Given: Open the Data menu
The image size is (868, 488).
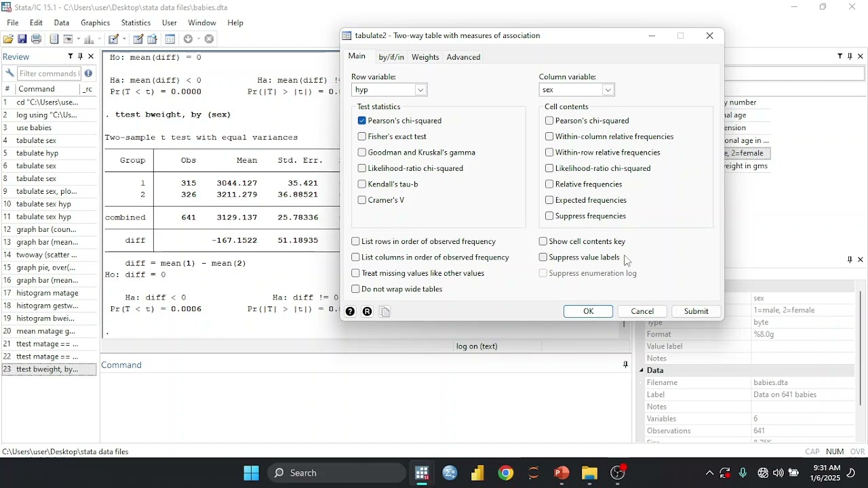Looking at the screenshot, I should pos(62,23).
